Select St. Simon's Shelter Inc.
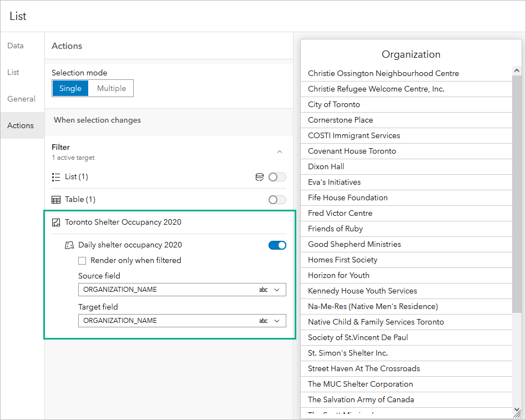 coord(406,353)
